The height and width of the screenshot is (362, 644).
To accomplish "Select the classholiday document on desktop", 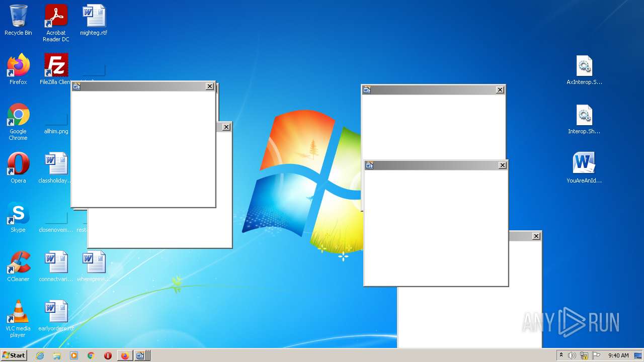I will pyautogui.click(x=56, y=168).
